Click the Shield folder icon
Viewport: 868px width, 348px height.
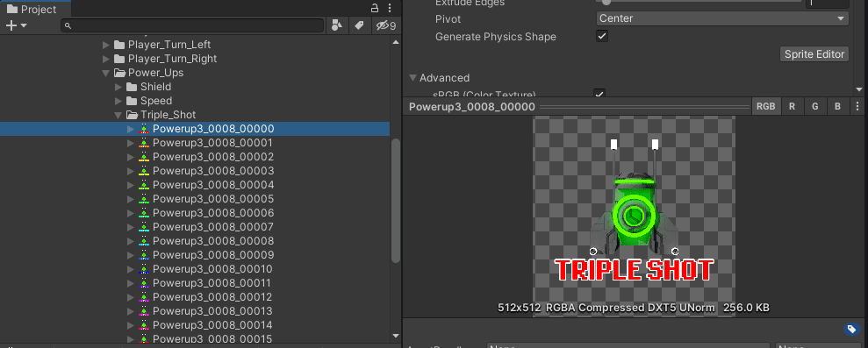coord(131,87)
